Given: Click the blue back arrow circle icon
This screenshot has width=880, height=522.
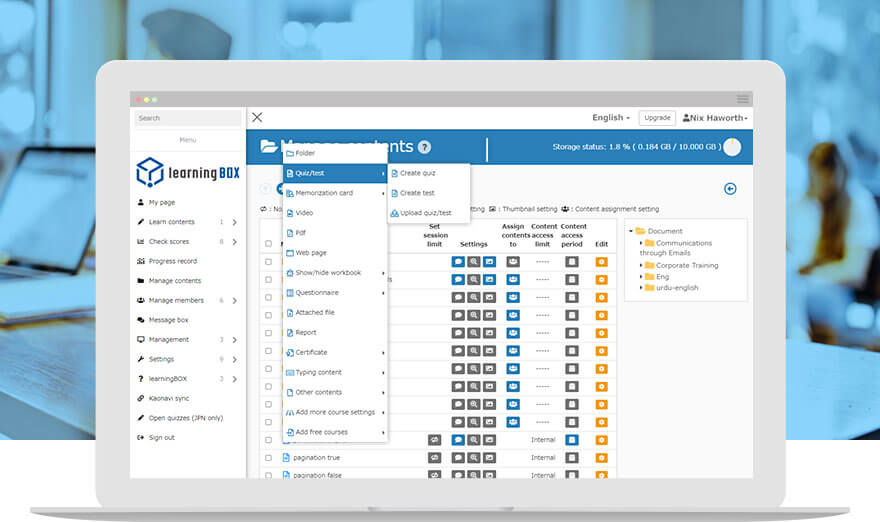Looking at the screenshot, I should pos(730,189).
